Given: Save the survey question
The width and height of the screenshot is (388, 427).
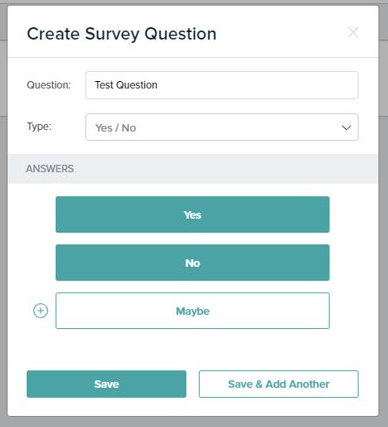Looking at the screenshot, I should click(x=106, y=384).
